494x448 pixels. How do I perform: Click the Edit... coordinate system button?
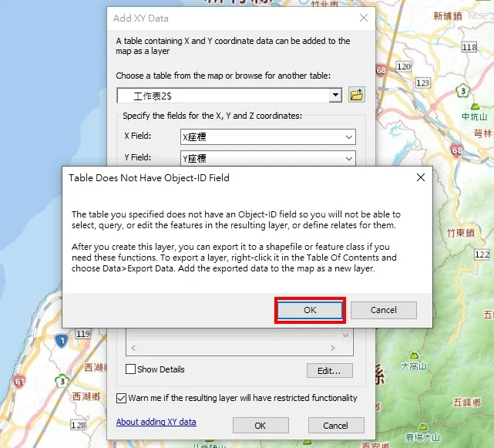point(330,371)
